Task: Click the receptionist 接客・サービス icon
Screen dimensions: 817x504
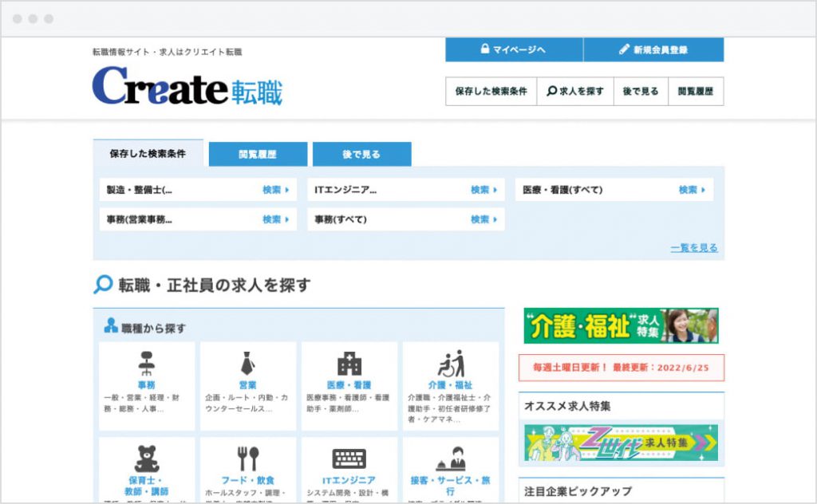Action: (451, 459)
